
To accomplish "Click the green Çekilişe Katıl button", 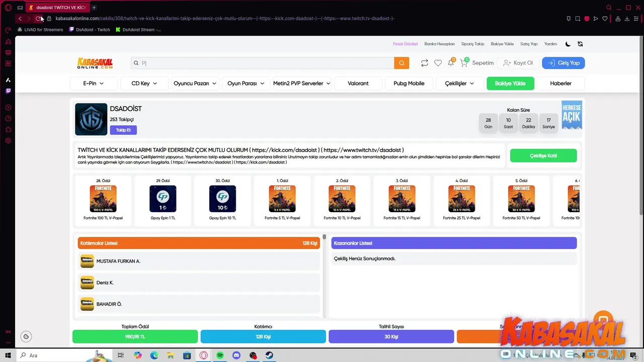I will coord(543,156).
